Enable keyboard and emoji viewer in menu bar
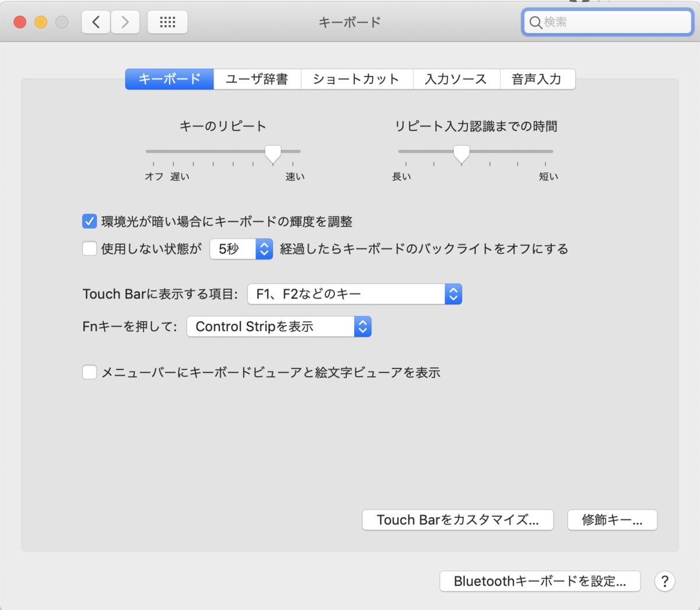Image resolution: width=700 pixels, height=610 pixels. (89, 372)
